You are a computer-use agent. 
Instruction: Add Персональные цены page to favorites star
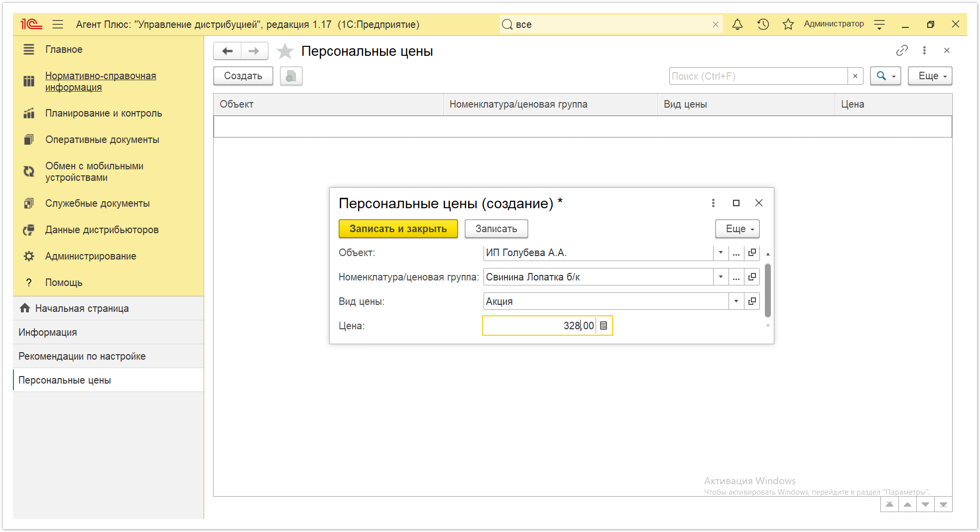click(285, 51)
